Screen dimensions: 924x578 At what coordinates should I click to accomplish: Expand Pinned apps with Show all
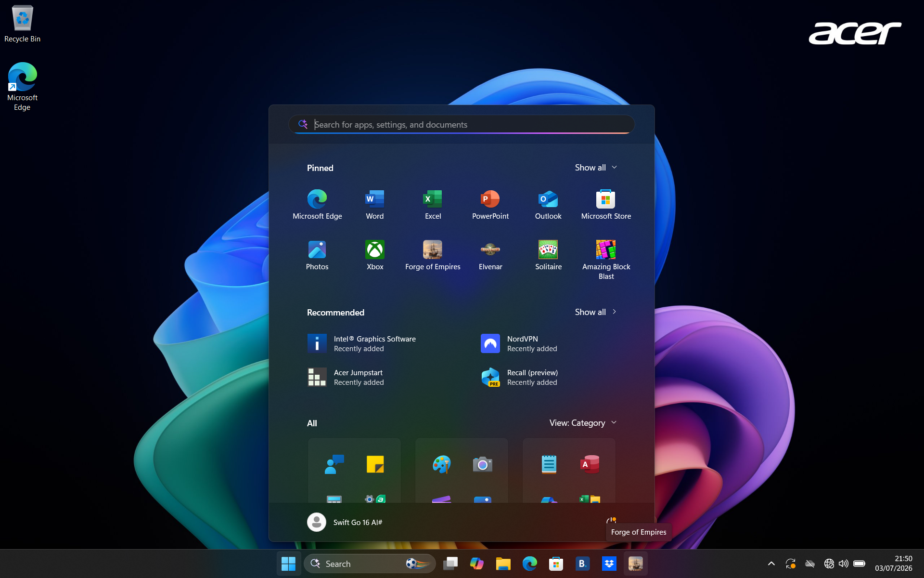pyautogui.click(x=596, y=168)
